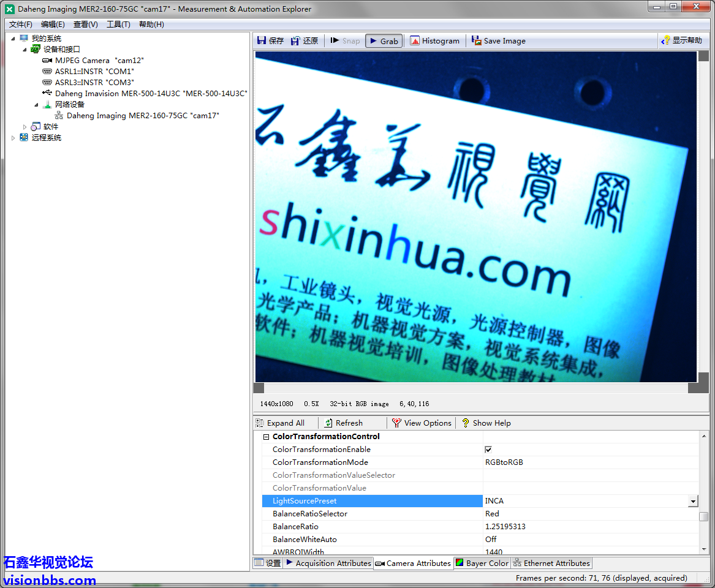Select Daheng Imavision MER-500-14U3C tree item
This screenshot has width=715, height=588.
pyautogui.click(x=151, y=94)
